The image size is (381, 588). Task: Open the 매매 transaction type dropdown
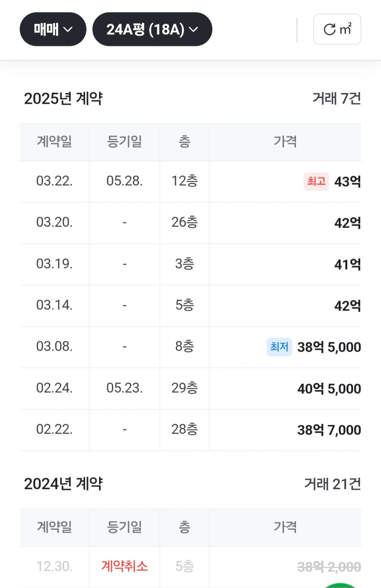(53, 29)
